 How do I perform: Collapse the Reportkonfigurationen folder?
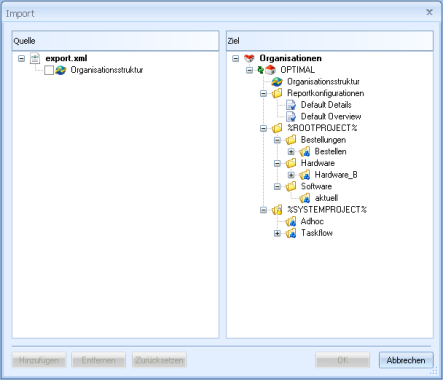(263, 94)
